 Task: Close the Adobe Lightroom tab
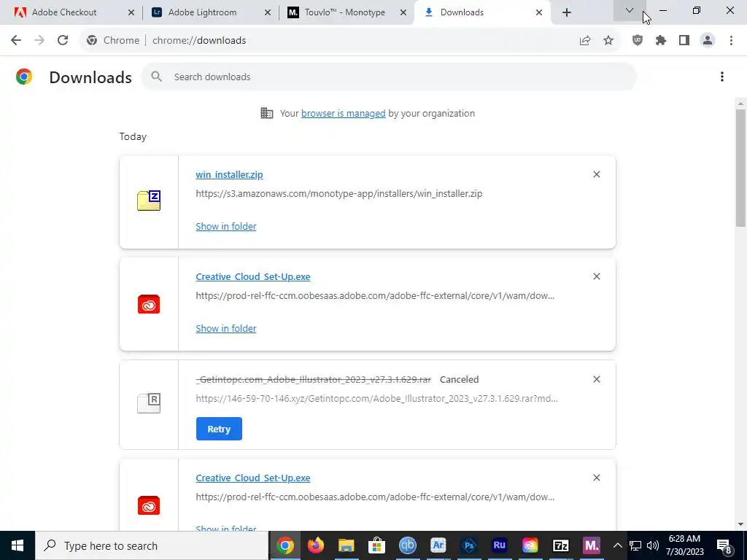268,12
